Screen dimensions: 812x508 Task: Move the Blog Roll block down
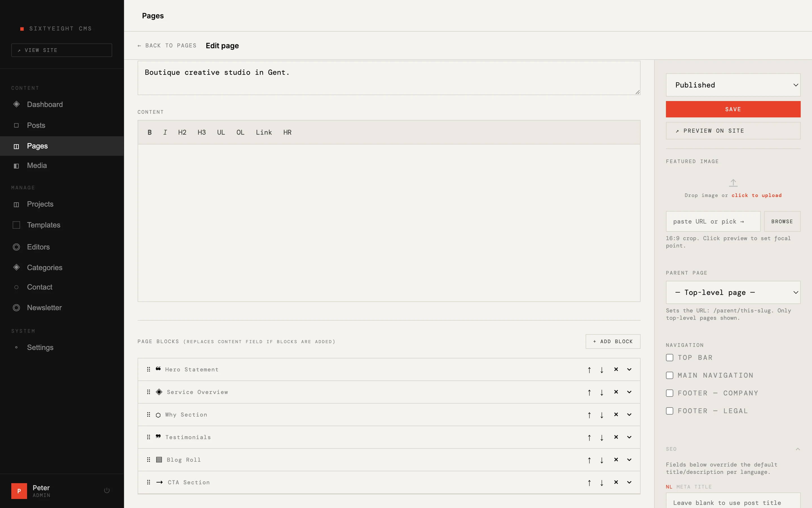[602, 460]
